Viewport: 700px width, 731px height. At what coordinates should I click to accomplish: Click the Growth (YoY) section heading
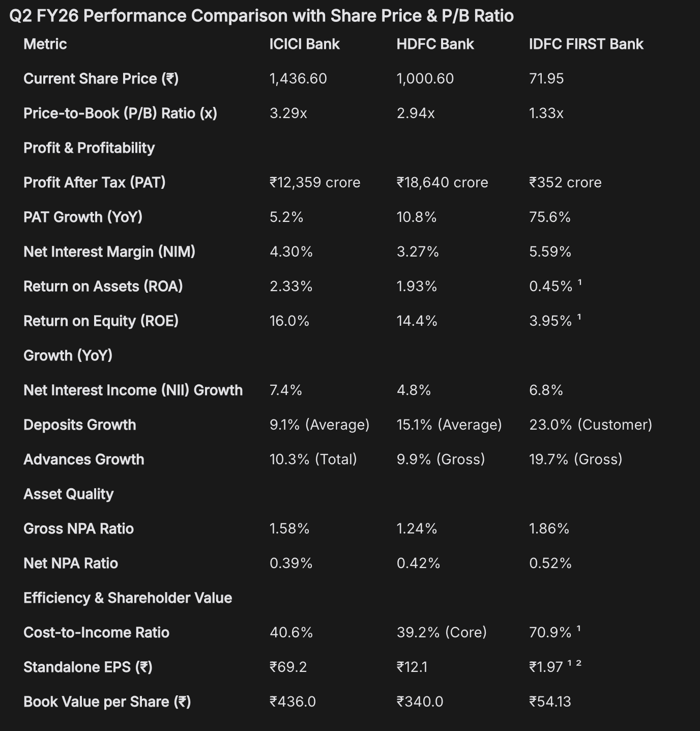[68, 356]
